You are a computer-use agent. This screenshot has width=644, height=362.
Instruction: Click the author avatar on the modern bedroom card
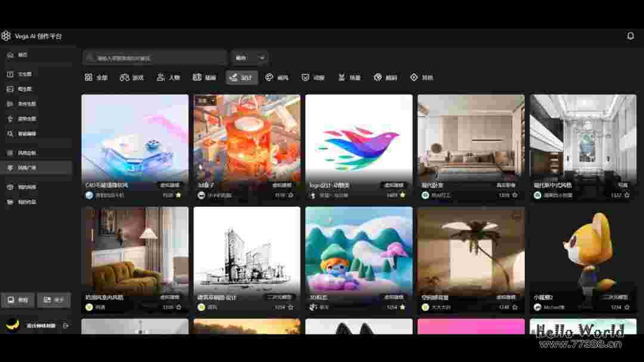(x=426, y=195)
